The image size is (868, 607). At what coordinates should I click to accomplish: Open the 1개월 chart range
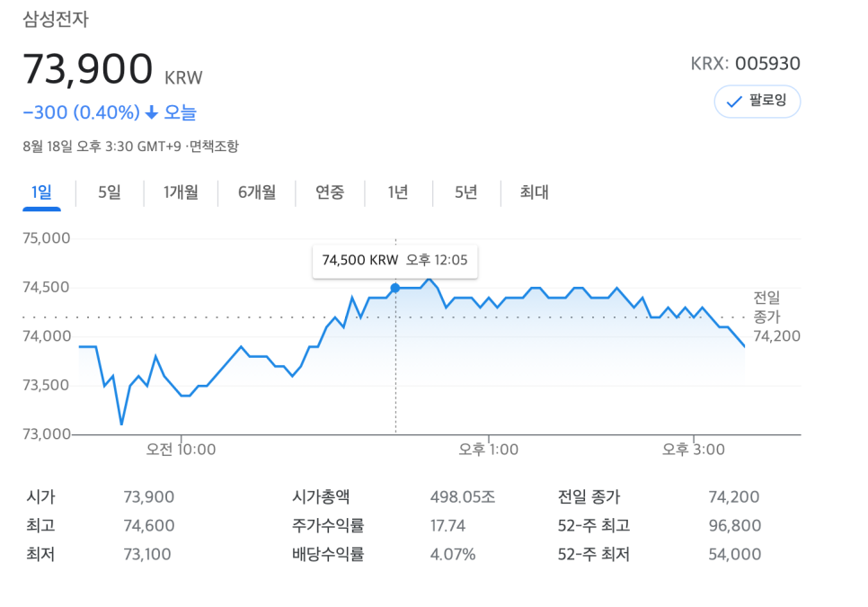[x=181, y=192]
